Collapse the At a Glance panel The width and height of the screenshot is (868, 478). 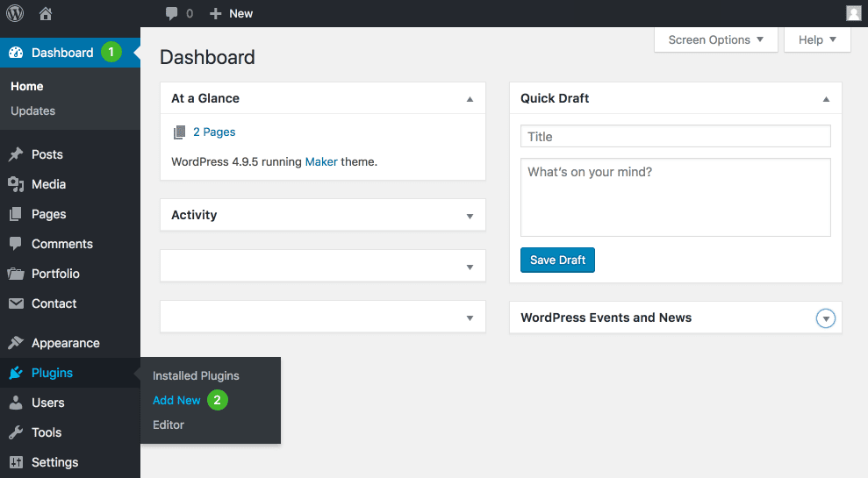click(x=470, y=99)
